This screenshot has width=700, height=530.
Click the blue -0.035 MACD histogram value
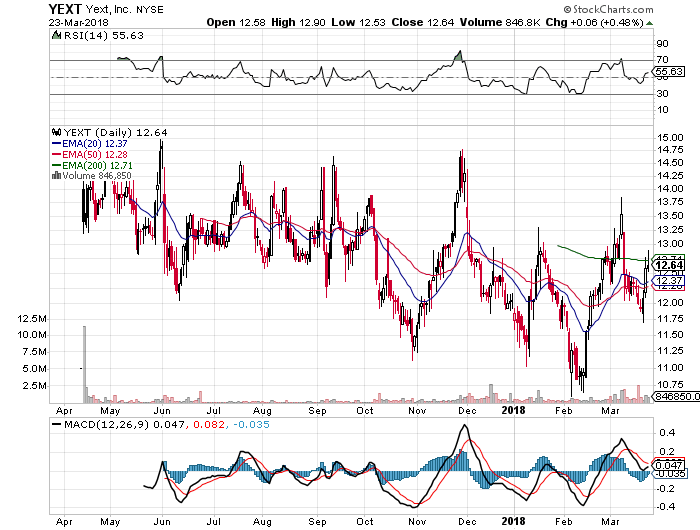click(x=251, y=424)
